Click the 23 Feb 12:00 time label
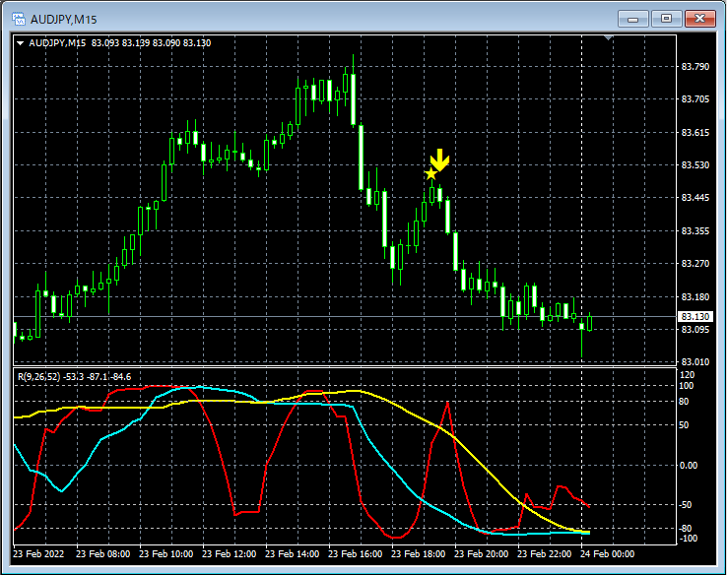Screen dimensions: 728x575 [229, 553]
